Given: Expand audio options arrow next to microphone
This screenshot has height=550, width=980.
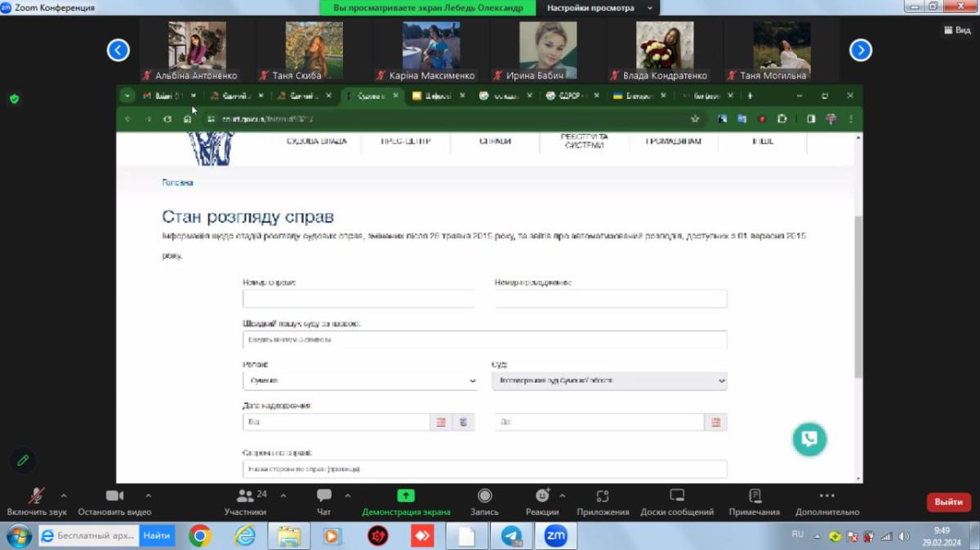Looking at the screenshot, I should tap(64, 495).
